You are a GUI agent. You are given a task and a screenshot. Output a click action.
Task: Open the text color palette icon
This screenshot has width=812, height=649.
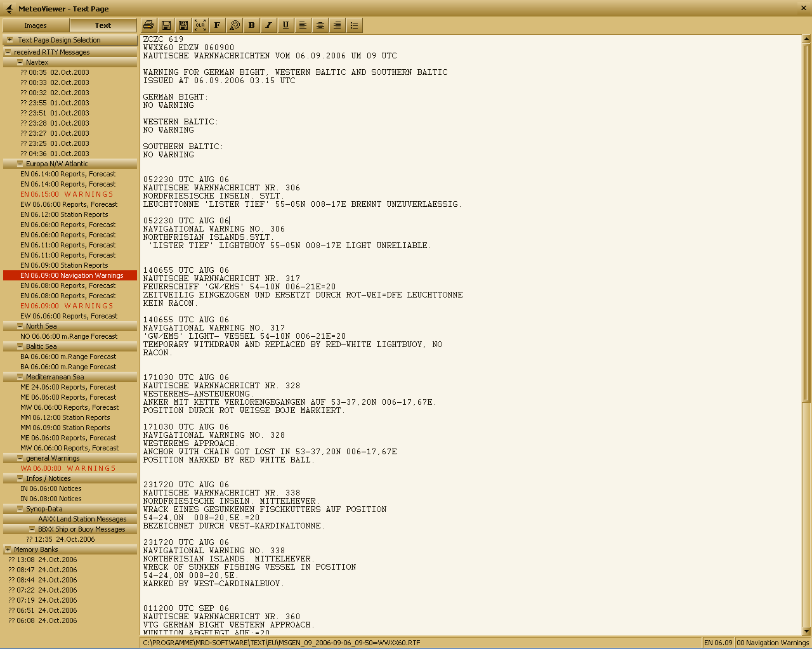pyautogui.click(x=234, y=25)
